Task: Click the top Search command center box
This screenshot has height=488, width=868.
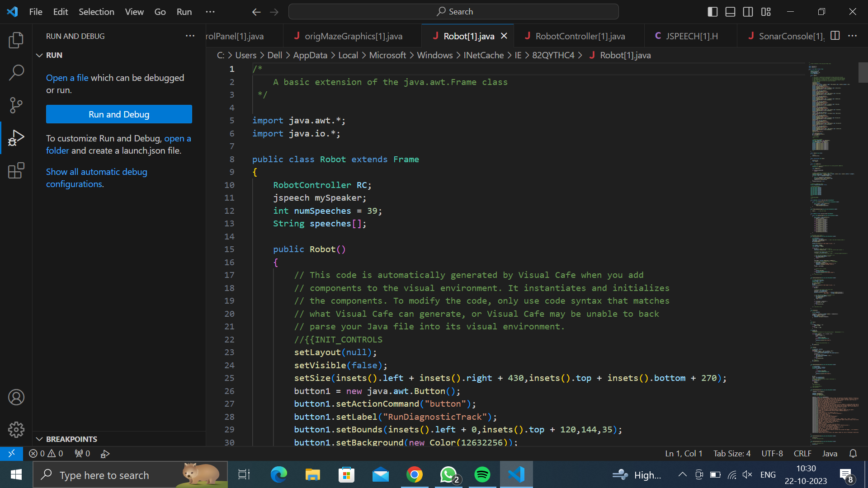Action: (x=453, y=12)
